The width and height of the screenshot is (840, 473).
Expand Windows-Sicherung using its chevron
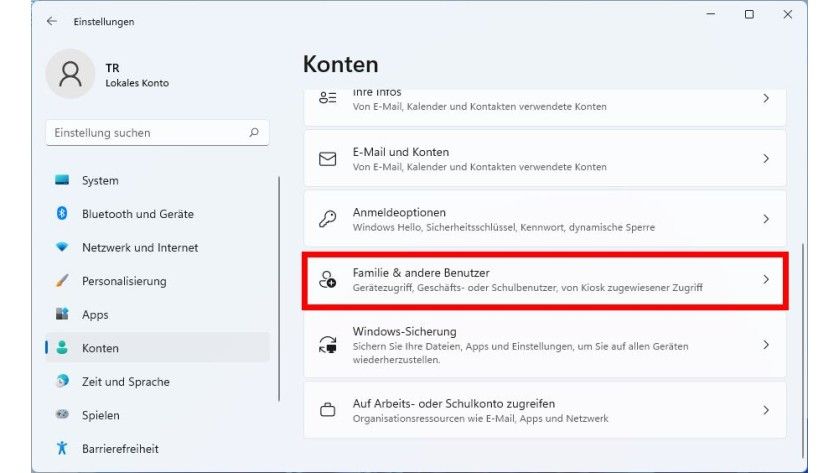coord(766,344)
